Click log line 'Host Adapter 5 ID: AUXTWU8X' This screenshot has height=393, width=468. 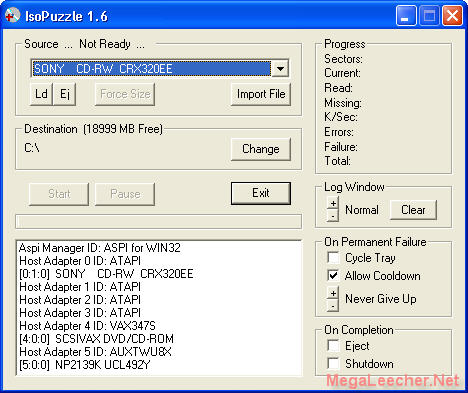point(95,352)
